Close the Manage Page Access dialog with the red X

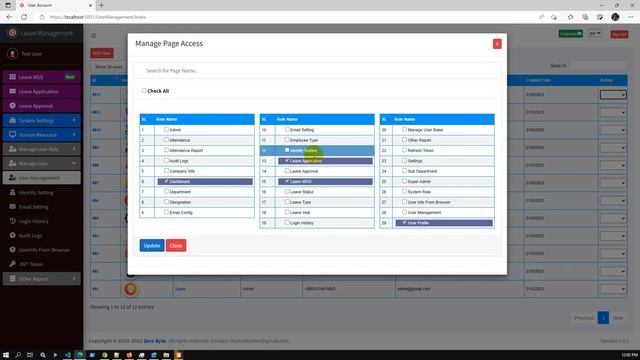(497, 44)
